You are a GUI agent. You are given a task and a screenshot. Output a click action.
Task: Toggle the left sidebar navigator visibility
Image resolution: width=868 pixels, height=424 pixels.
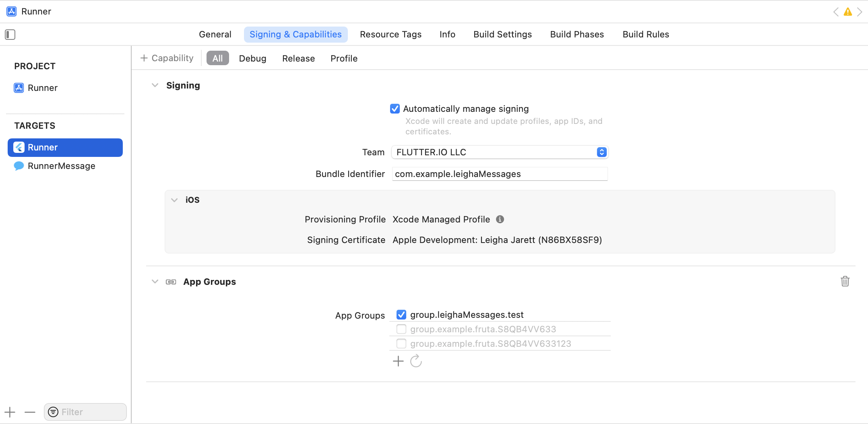coord(10,35)
